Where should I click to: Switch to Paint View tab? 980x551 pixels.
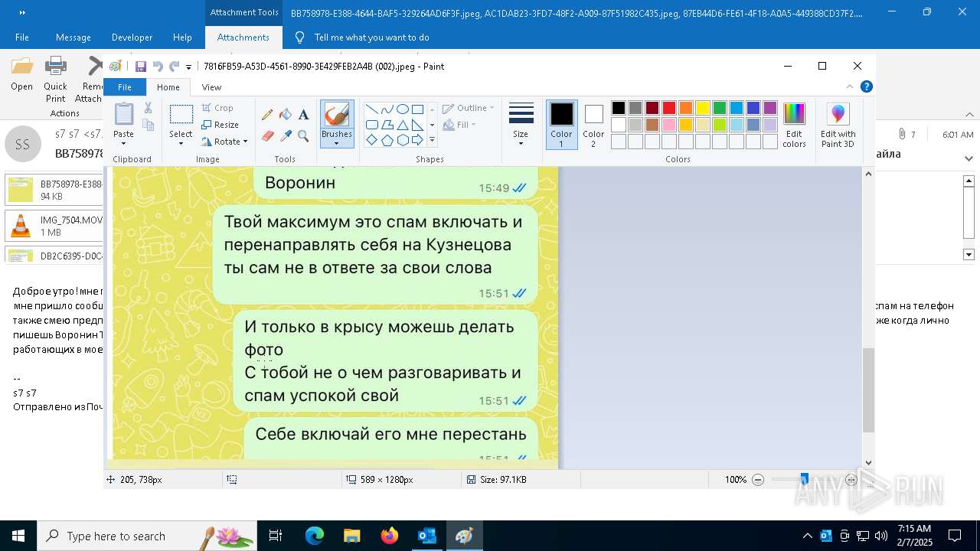coord(211,87)
